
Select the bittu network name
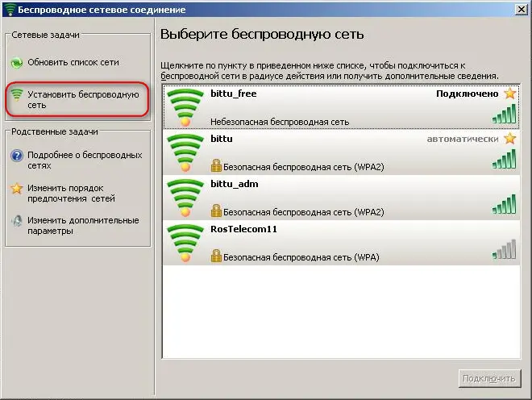pos(222,139)
